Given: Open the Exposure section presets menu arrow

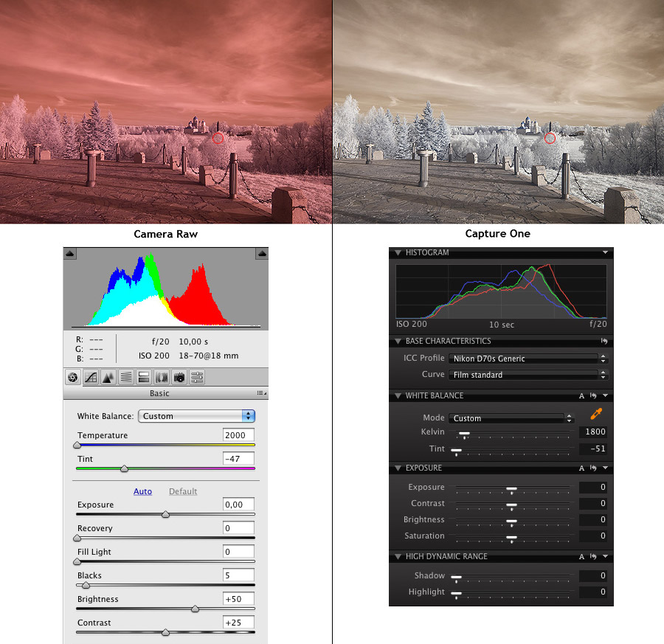Looking at the screenshot, I should [606, 468].
